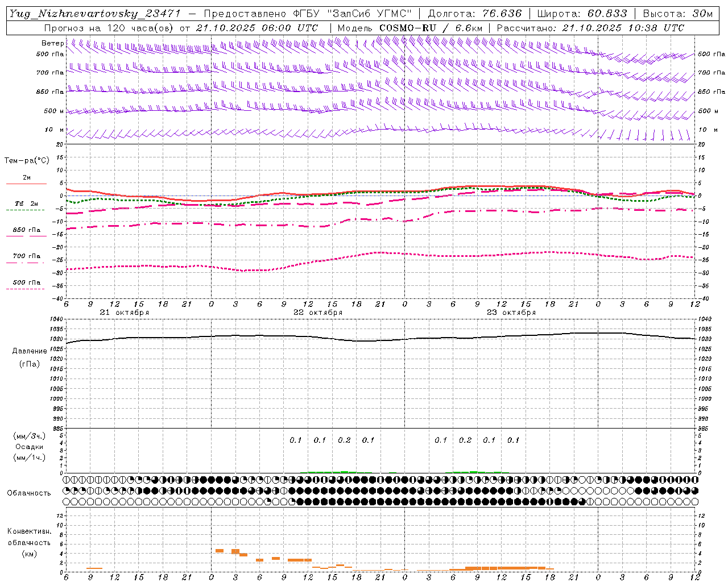The image size is (728, 582).
Task: Click the computed time Рассчитано: 21.10.2025 10:38 UTC
Action: 590,28
